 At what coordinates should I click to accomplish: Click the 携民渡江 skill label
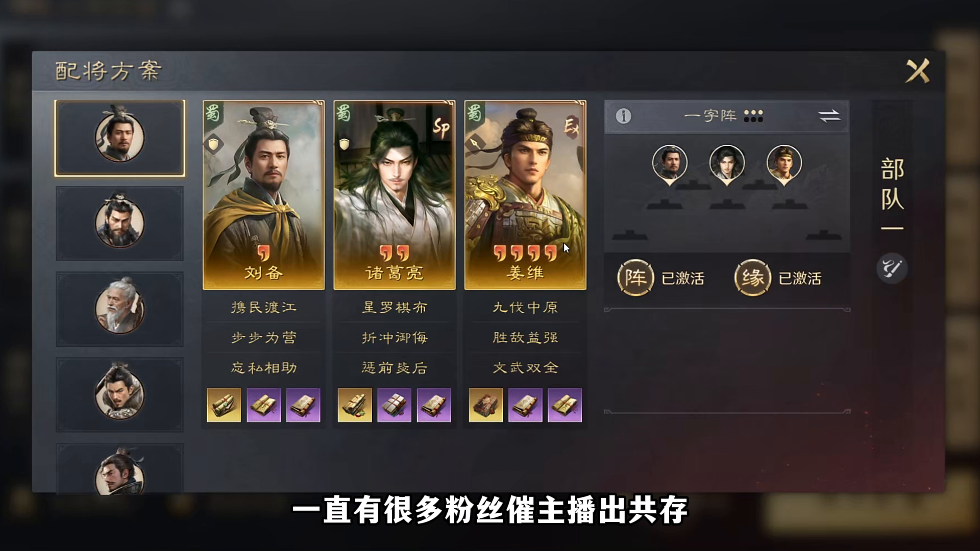click(263, 307)
